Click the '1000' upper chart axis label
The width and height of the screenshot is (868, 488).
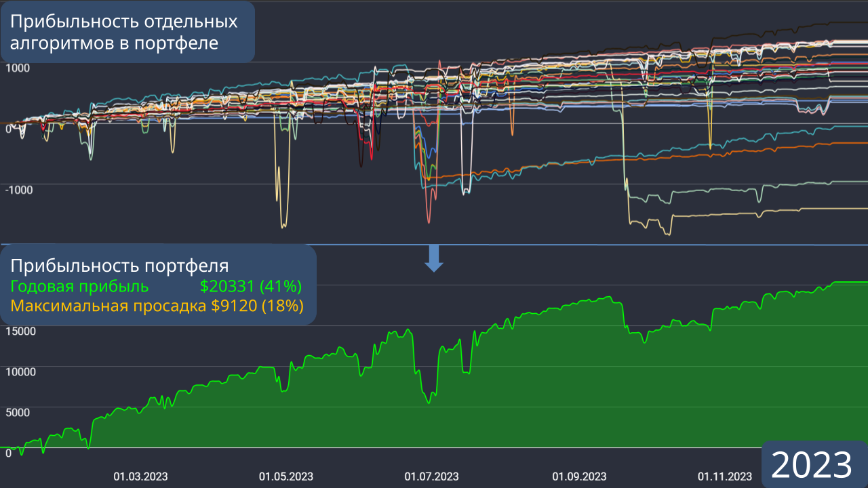coord(17,68)
